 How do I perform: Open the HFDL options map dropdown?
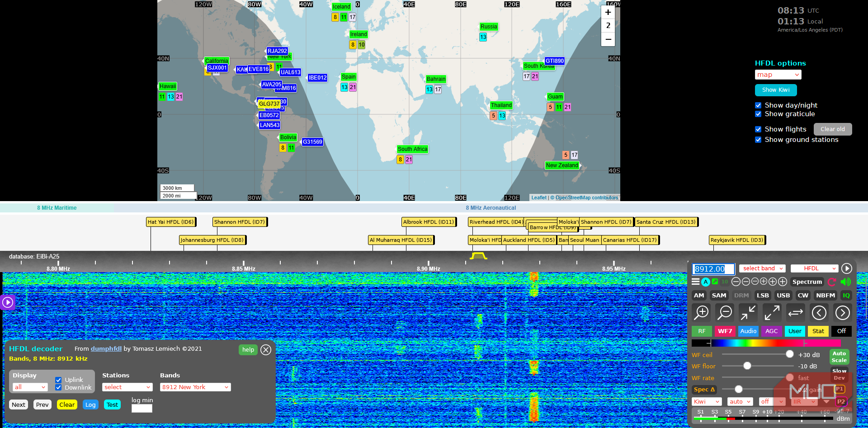778,75
